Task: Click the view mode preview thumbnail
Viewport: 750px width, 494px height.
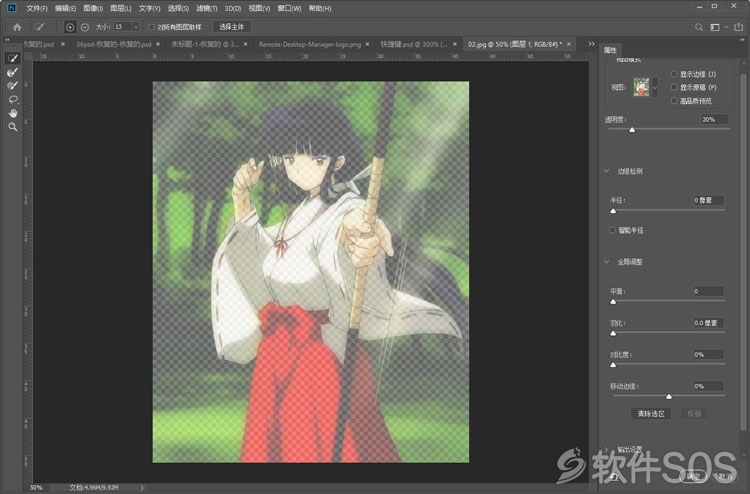Action: pos(641,88)
